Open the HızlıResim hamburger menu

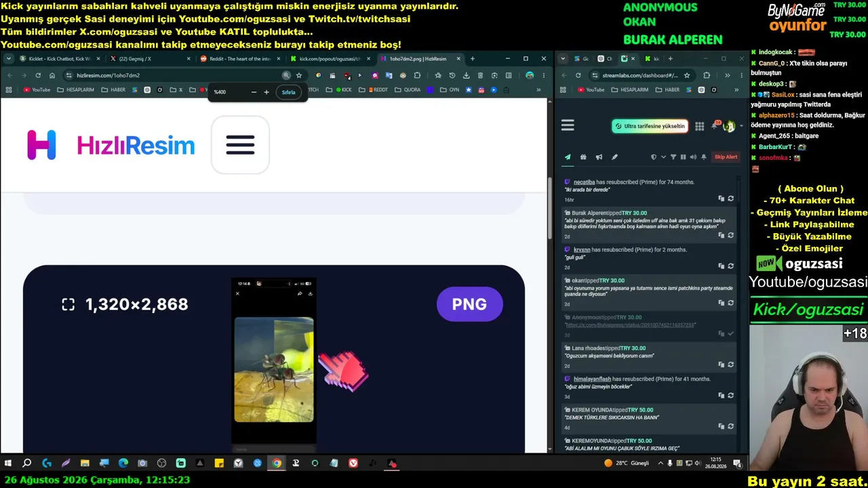pyautogui.click(x=240, y=145)
